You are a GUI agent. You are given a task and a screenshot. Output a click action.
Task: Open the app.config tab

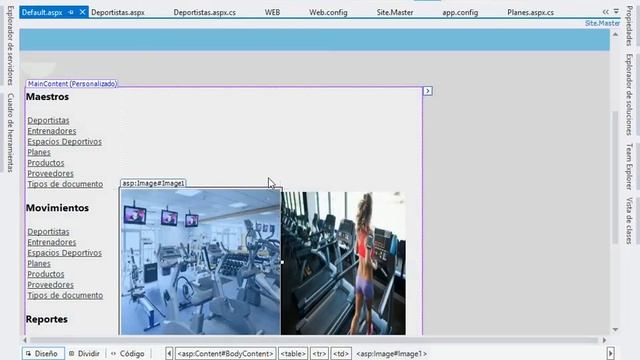tap(460, 12)
